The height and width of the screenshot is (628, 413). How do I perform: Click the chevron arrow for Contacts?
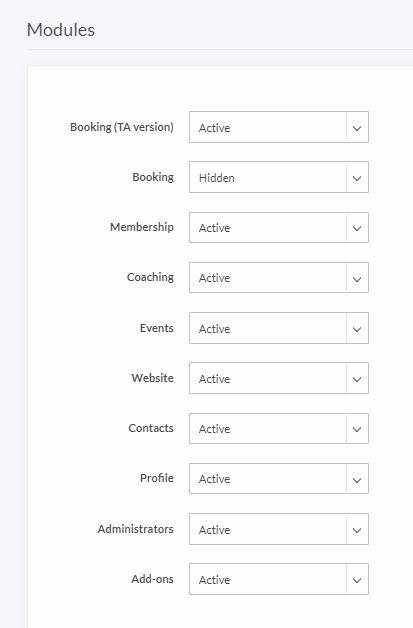pyautogui.click(x=357, y=429)
